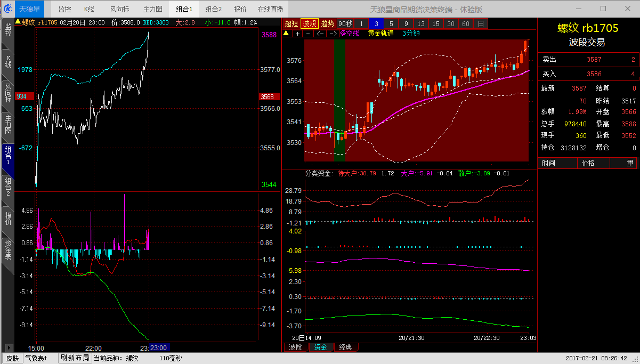Select the 90秒 time period

[x=345, y=23]
